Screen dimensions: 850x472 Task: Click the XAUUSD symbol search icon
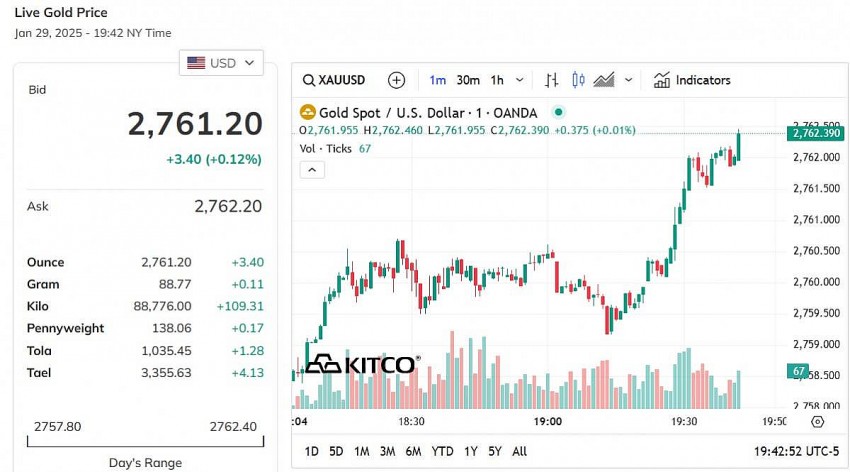point(309,80)
